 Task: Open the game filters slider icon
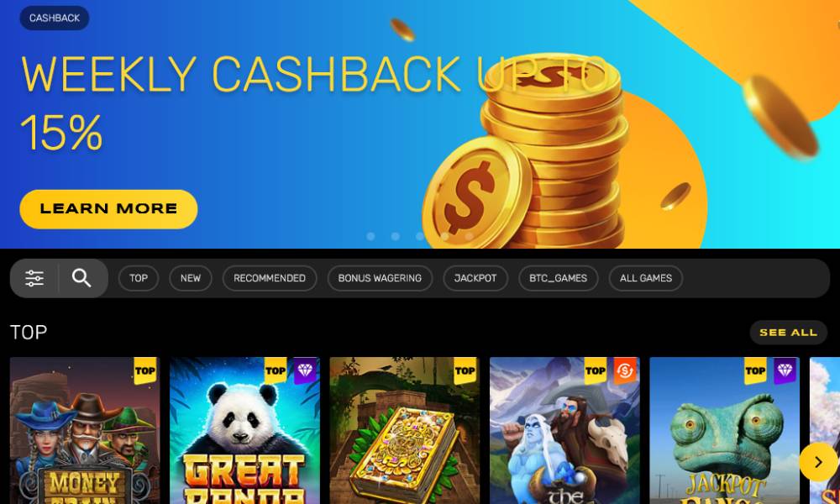pos(34,278)
